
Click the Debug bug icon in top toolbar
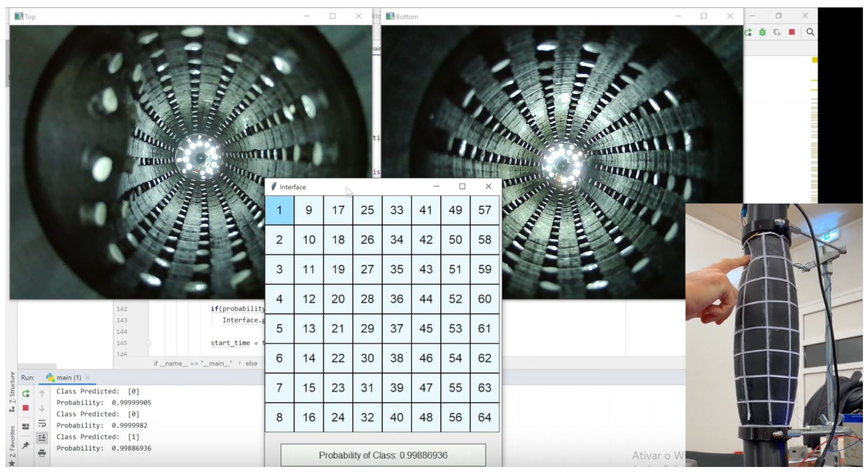tap(762, 32)
